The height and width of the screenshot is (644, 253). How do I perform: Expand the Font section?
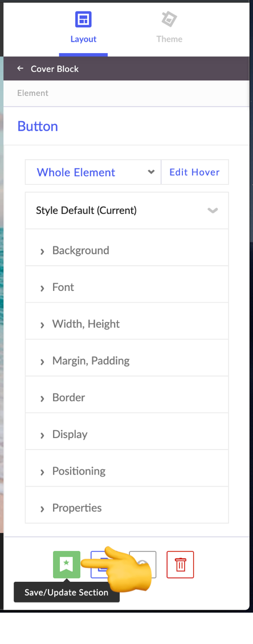[126, 287]
